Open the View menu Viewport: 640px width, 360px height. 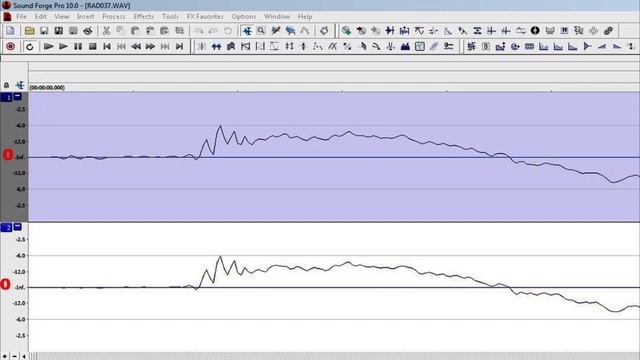pos(62,16)
